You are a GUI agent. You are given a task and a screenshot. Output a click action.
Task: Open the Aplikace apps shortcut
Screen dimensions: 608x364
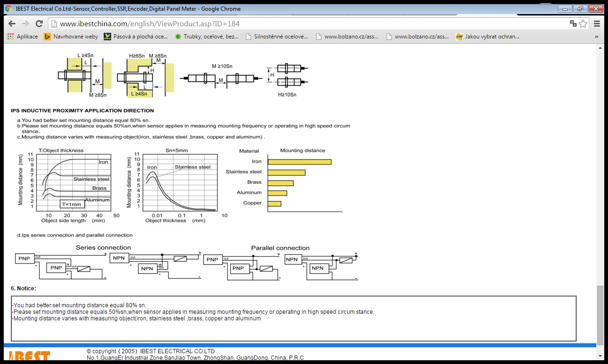23,37
